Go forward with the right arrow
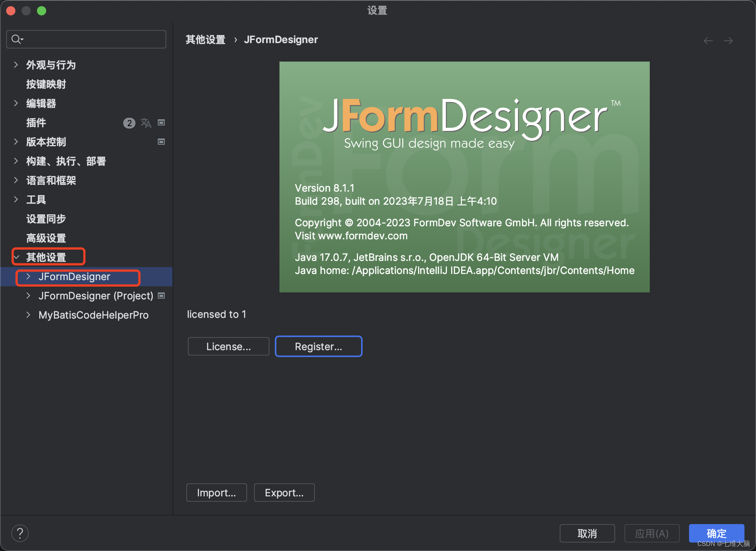Image resolution: width=756 pixels, height=551 pixels. [728, 41]
